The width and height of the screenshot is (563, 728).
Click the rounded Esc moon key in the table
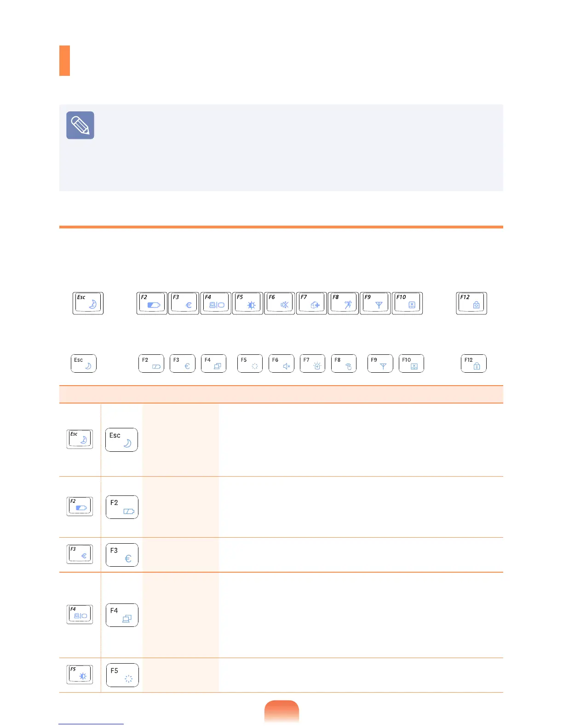(121, 440)
